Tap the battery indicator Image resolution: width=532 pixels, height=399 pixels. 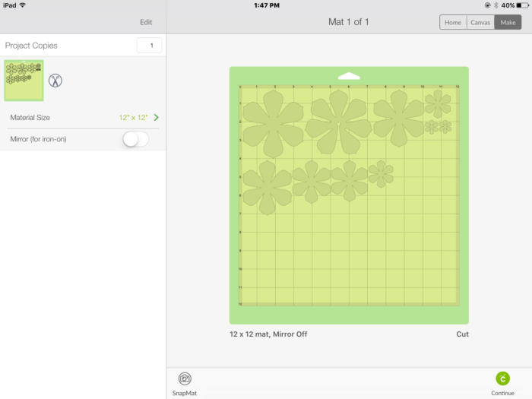[x=523, y=5]
